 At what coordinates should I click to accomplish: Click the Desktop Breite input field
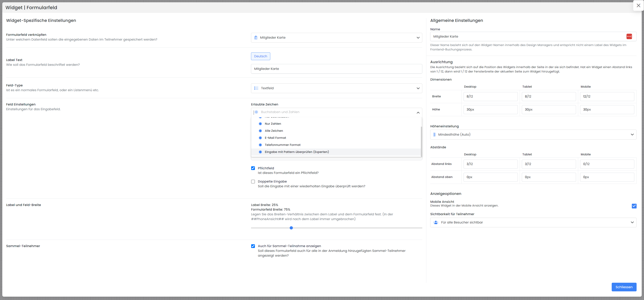click(x=490, y=96)
